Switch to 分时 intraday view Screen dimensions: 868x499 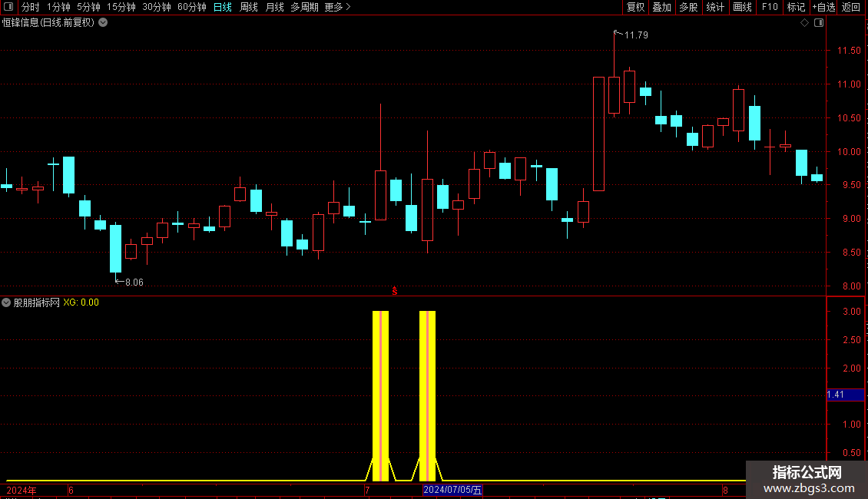31,7
